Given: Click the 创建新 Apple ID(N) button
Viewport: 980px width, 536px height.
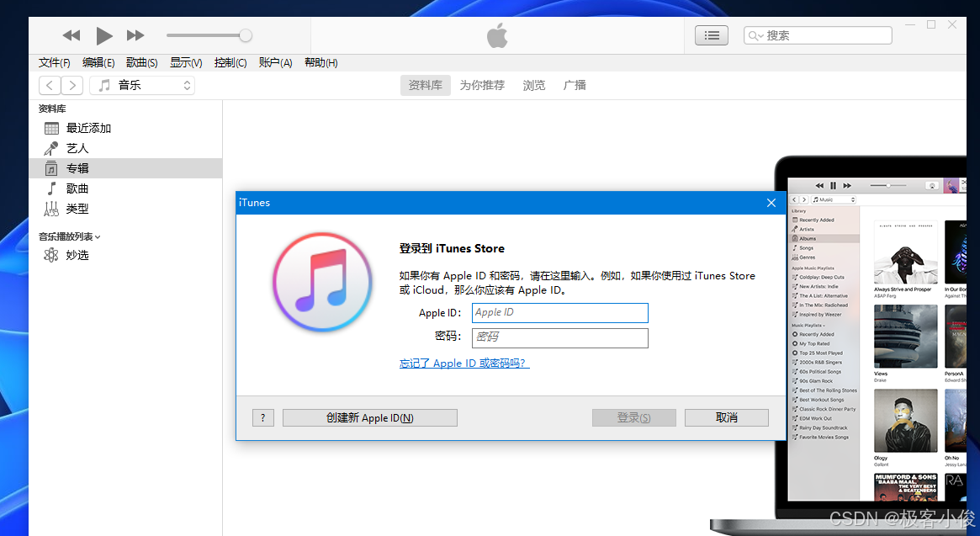Looking at the screenshot, I should pyautogui.click(x=370, y=418).
